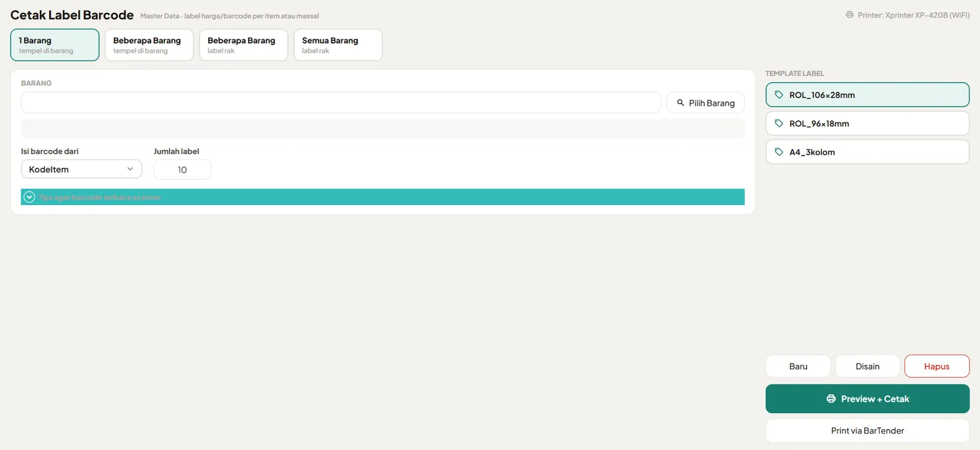The width and height of the screenshot is (980, 450).
Task: Click the magnifier icon in Pilih Barang
Action: tap(680, 103)
